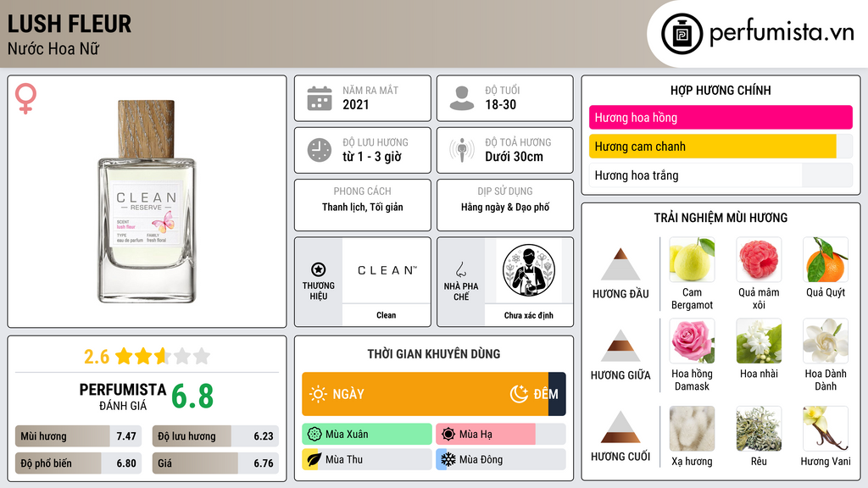Click the Cam Bergamot note image
868x488 pixels.
pos(692,259)
